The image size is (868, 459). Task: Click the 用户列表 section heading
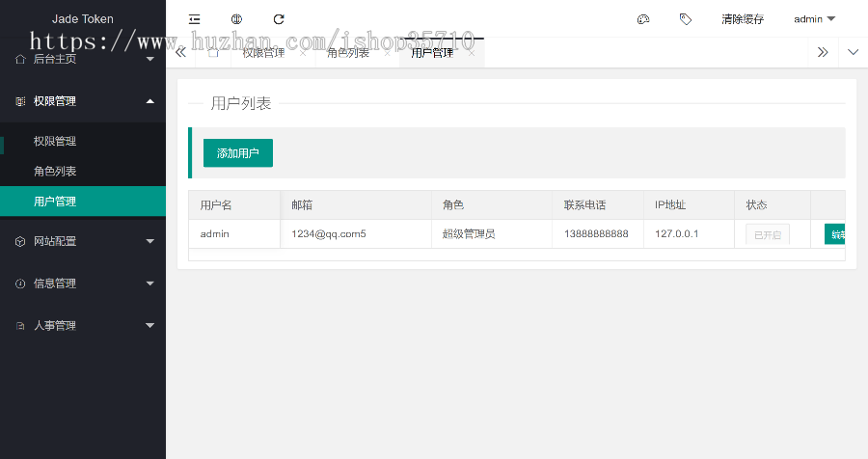tap(241, 103)
